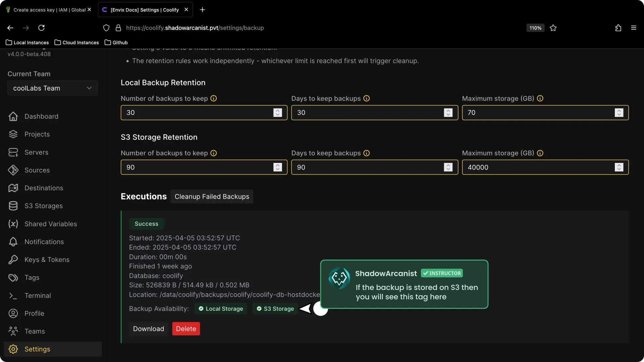Download the successful backup

click(x=149, y=328)
